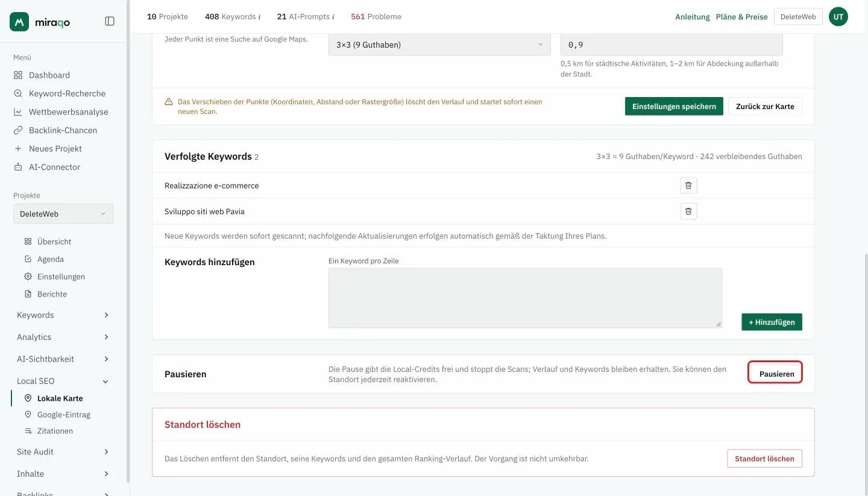The image size is (868, 496).
Task: Collapse the sidebar panel toggle icon
Action: pos(110,21)
